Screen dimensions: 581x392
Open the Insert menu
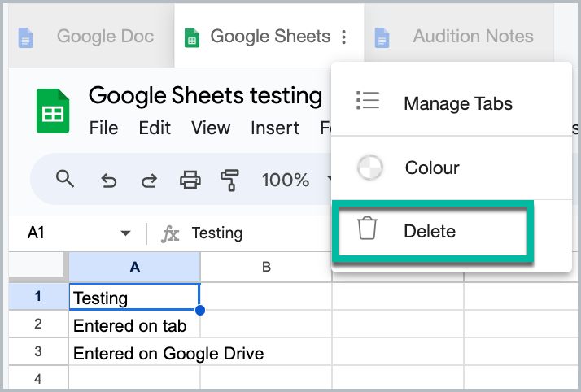coord(274,128)
